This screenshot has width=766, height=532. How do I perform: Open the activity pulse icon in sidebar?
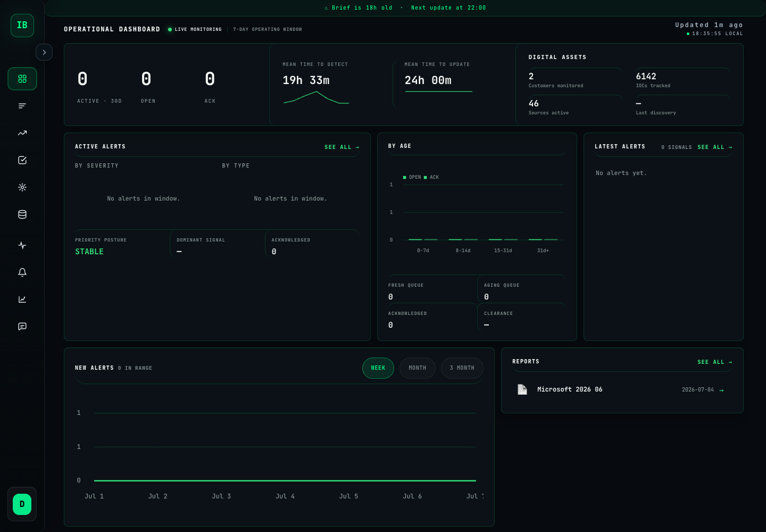[22, 245]
